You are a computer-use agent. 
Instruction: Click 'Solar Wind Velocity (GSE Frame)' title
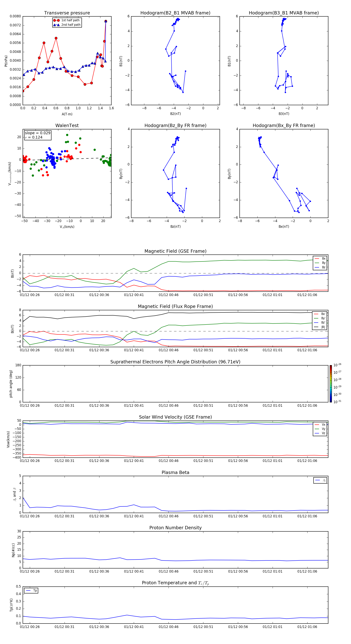pyautogui.click(x=175, y=417)
